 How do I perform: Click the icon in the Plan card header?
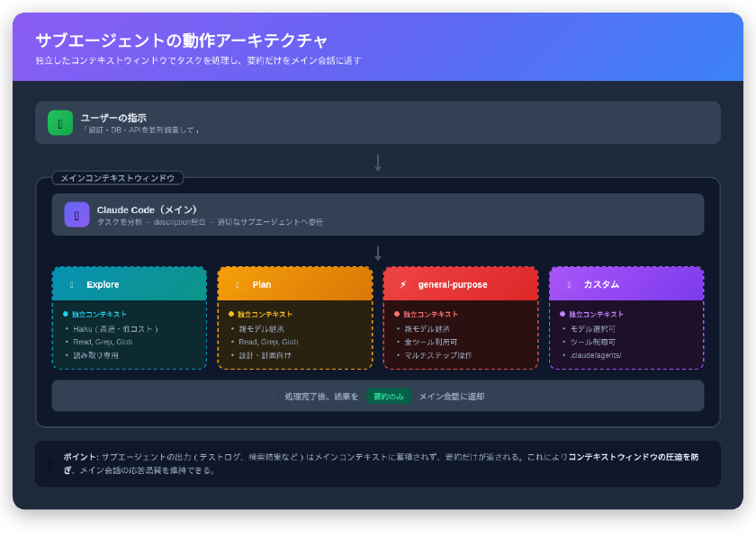(x=239, y=283)
